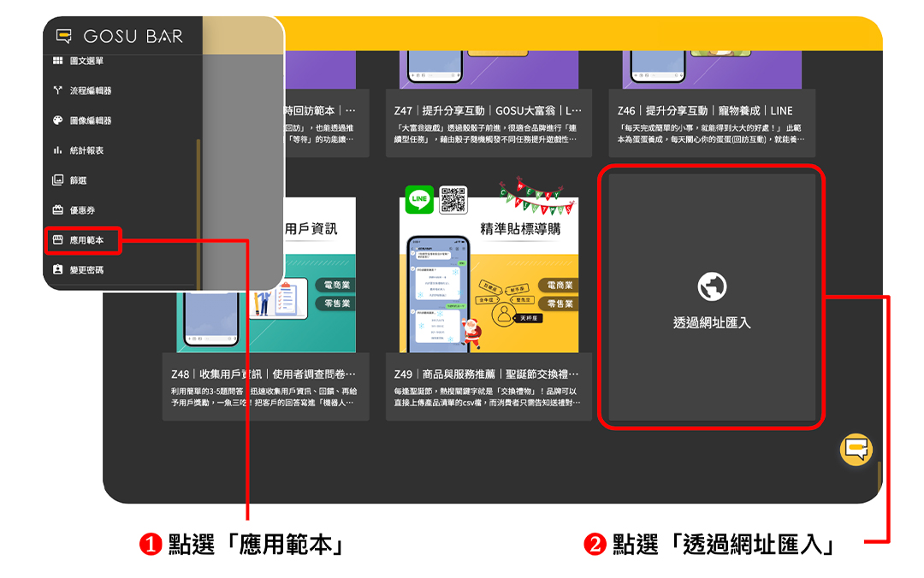Click the 電商業 tag on Z48 thumbnail
Image resolution: width=924 pixels, height=578 pixels.
coord(335,286)
